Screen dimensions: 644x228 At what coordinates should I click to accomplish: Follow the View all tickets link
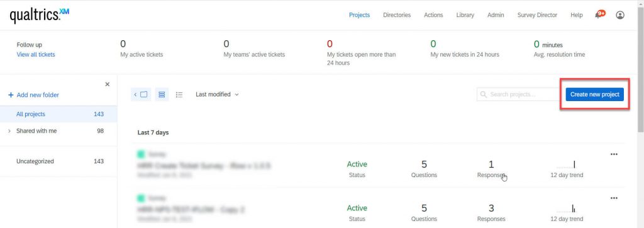(36, 55)
